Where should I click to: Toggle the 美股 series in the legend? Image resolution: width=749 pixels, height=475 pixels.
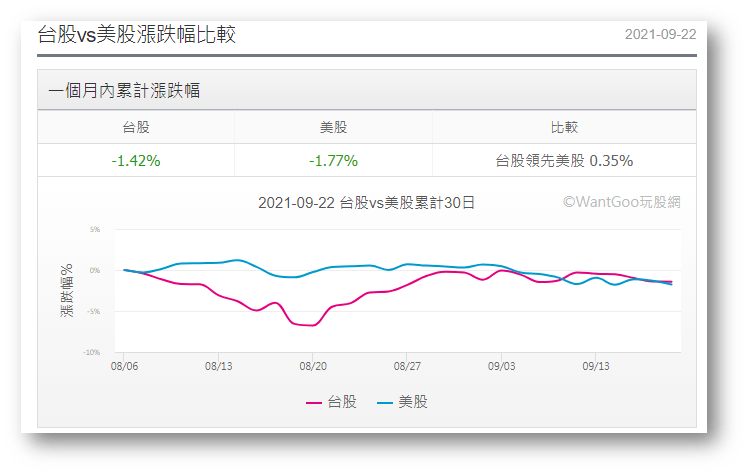tap(413, 402)
